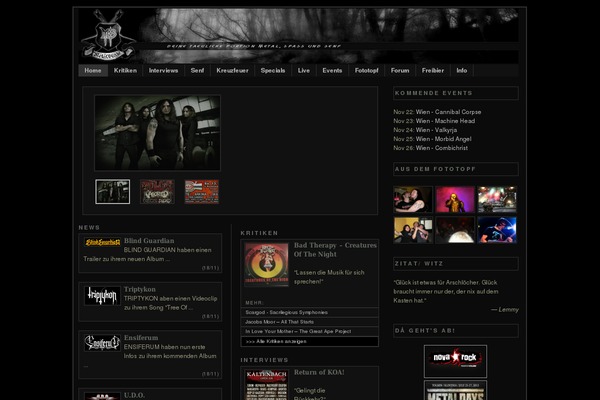600x400 pixels.
Task: Open Fototopf photo of group on yellow
Action: [x=413, y=230]
